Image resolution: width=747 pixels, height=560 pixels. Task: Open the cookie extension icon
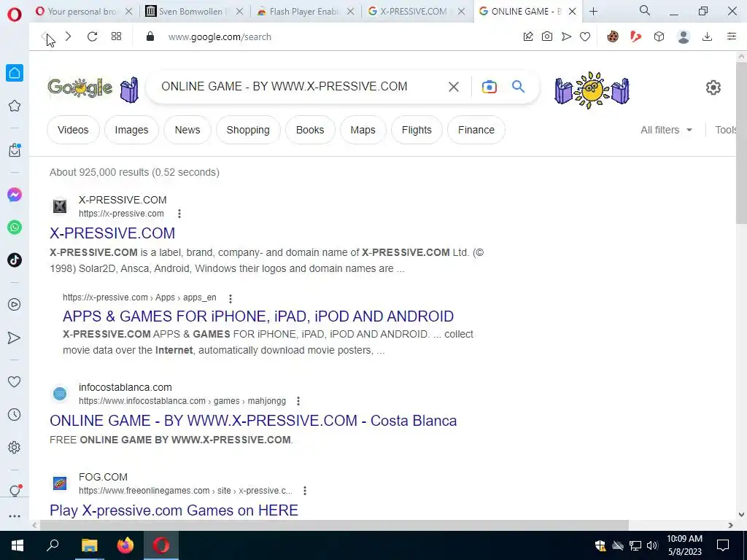pos(613,36)
